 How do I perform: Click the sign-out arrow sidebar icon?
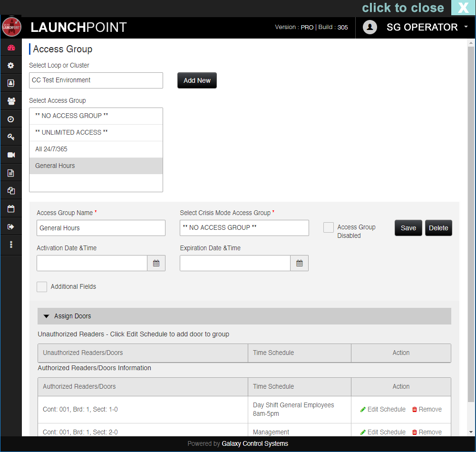tap(11, 226)
